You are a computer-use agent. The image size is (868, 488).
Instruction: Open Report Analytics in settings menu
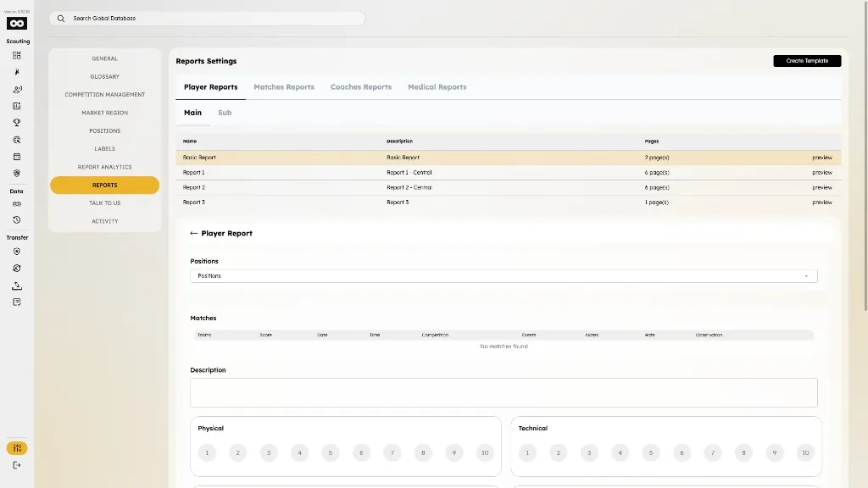[104, 167]
